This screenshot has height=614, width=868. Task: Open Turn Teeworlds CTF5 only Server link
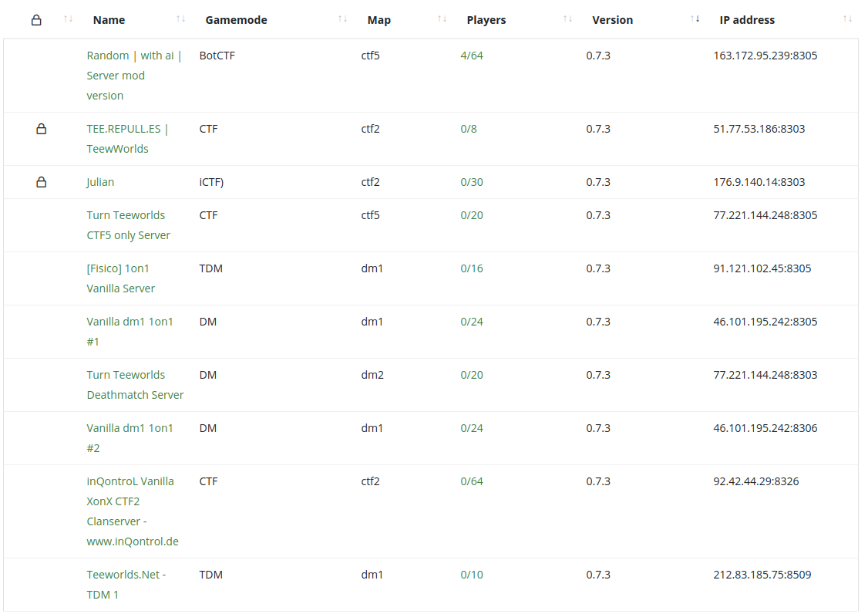pyautogui.click(x=129, y=225)
